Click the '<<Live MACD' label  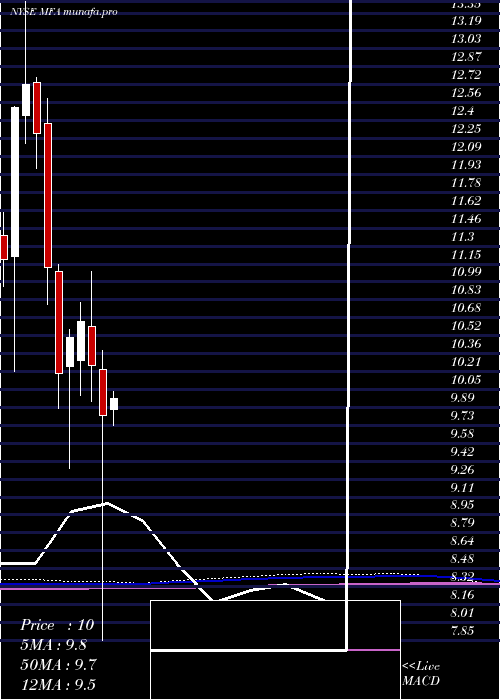tap(421, 674)
